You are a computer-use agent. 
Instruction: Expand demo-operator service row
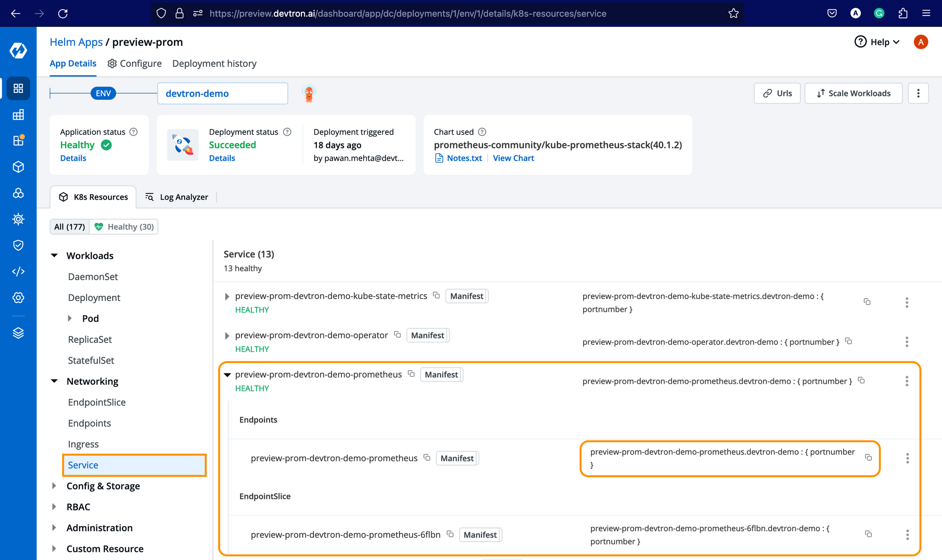coord(227,335)
